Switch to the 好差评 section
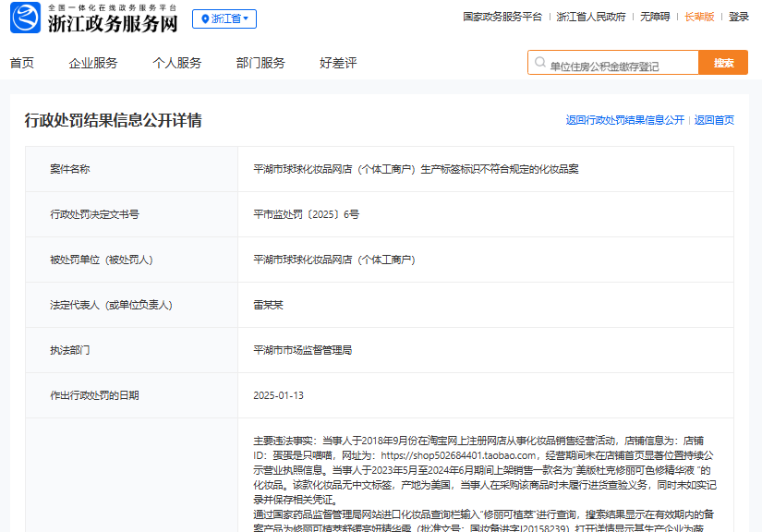The width and height of the screenshot is (762, 532). click(x=338, y=63)
